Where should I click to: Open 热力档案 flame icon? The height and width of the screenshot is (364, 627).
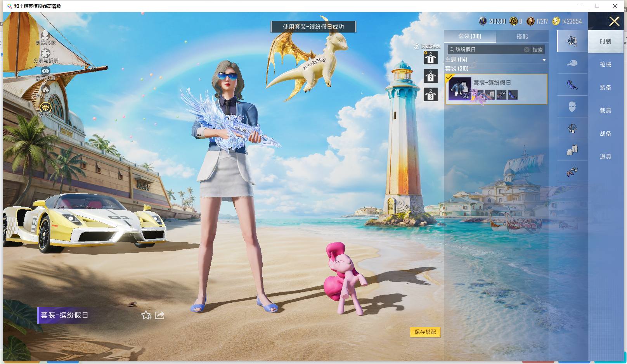(x=45, y=89)
